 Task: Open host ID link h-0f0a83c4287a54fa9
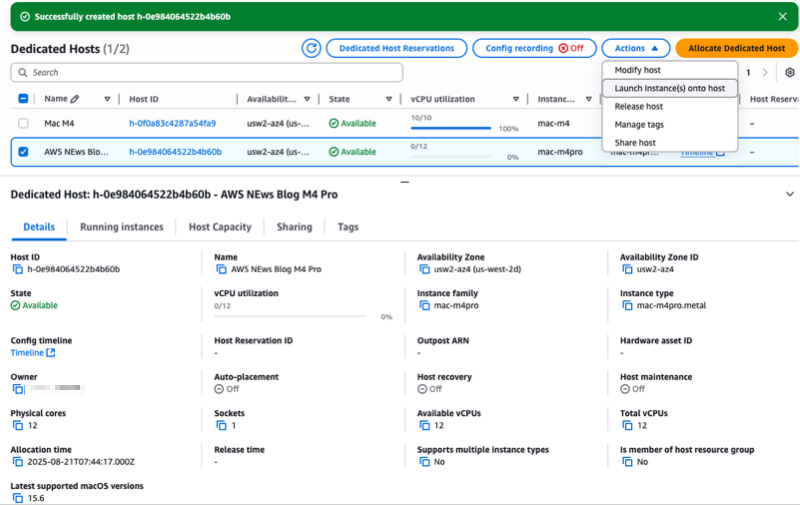(172, 123)
